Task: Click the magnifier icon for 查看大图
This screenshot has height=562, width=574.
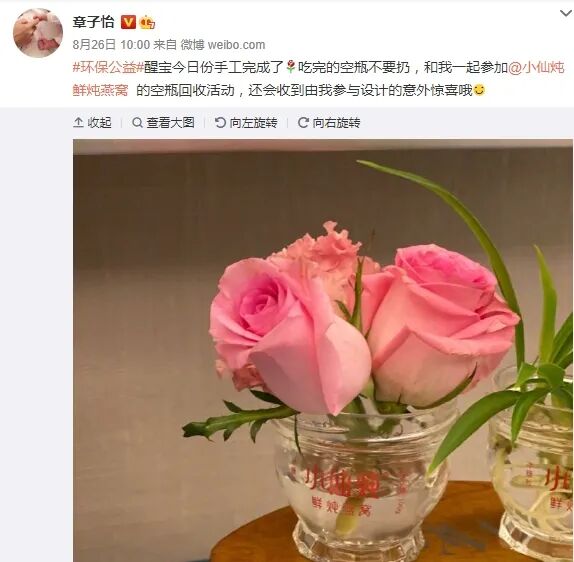Action: coord(137,122)
